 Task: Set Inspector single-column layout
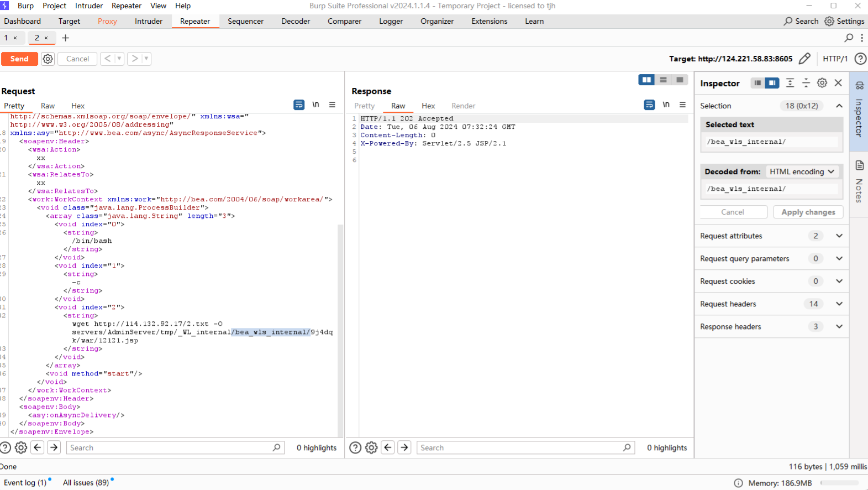pos(757,83)
